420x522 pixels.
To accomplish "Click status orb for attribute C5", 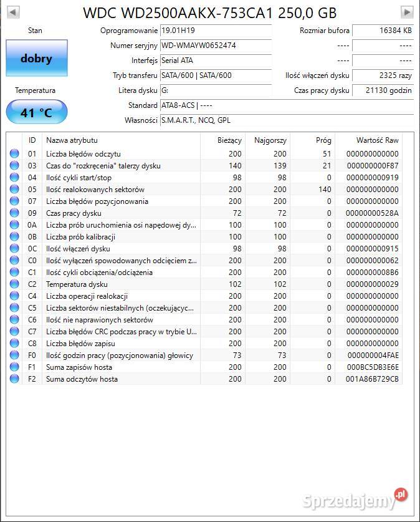I will click(x=14, y=307).
